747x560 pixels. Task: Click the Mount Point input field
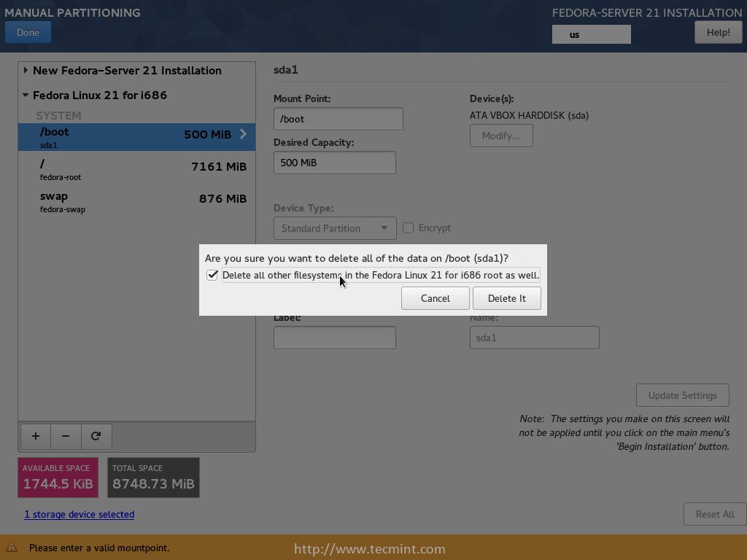[x=338, y=119]
